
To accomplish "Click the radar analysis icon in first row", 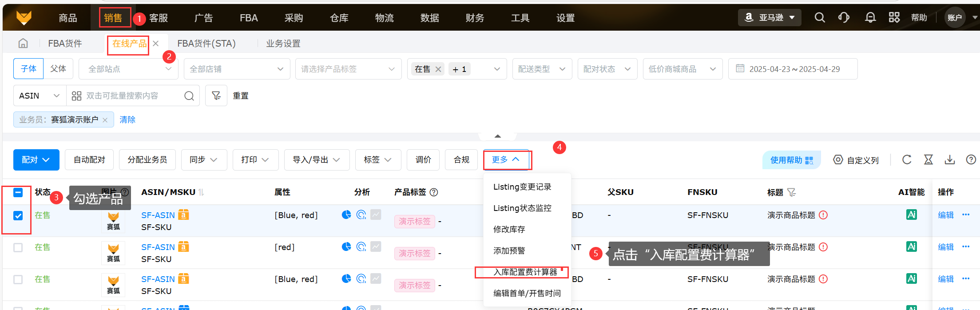I will [361, 215].
